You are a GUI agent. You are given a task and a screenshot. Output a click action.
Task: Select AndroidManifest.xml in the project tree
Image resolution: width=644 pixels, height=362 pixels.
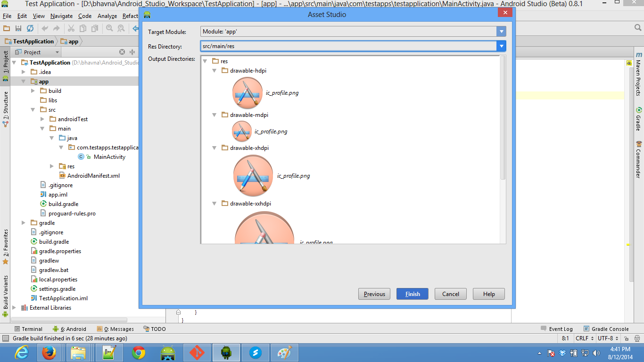(x=93, y=176)
